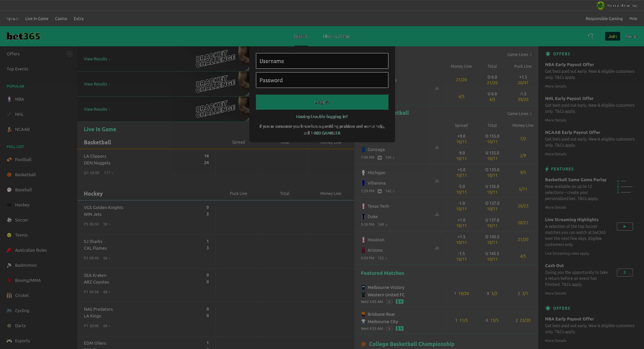
Task: Expand Game Lines at top hockey section
Action: (519, 54)
